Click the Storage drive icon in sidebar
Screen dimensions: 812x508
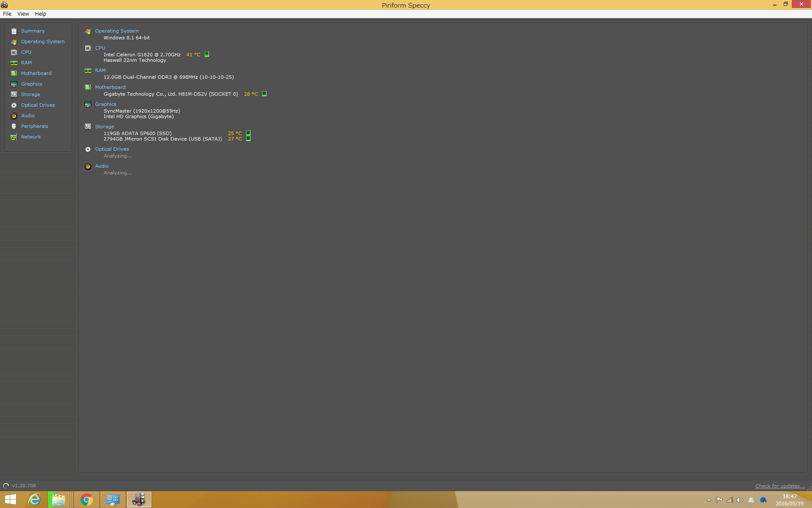click(14, 95)
